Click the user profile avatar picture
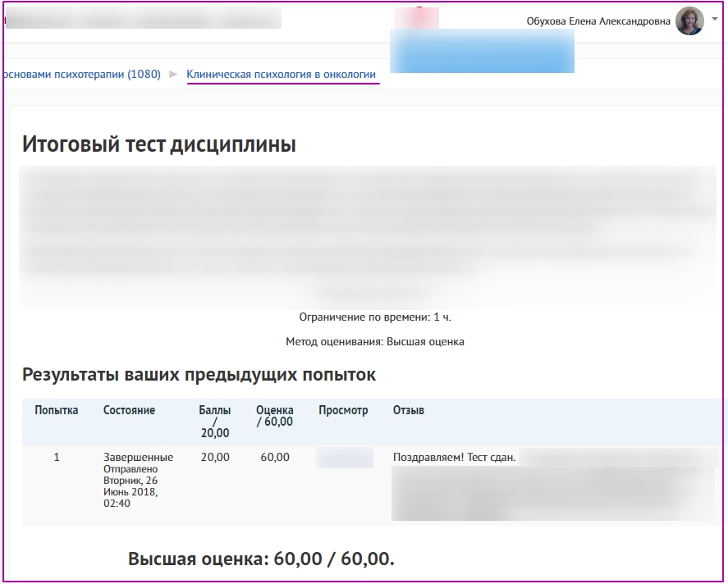 (x=689, y=21)
